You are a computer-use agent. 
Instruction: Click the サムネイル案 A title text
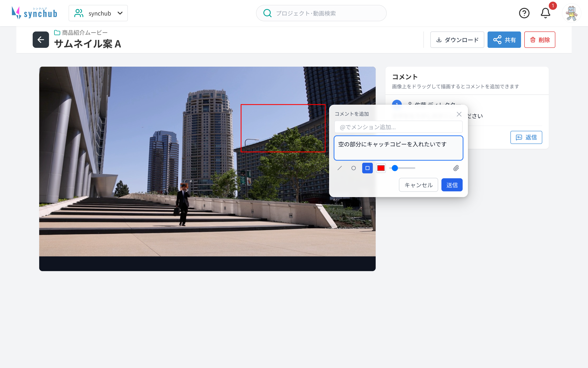(87, 44)
